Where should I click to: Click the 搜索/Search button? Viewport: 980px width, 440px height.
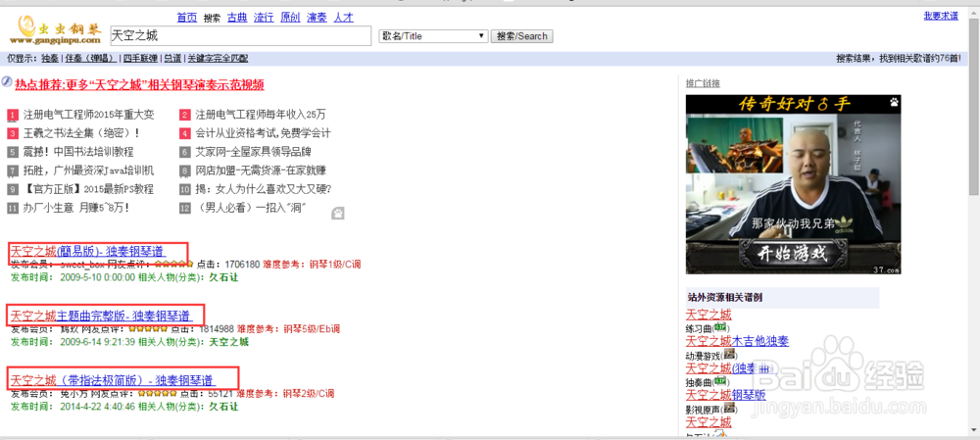click(522, 36)
